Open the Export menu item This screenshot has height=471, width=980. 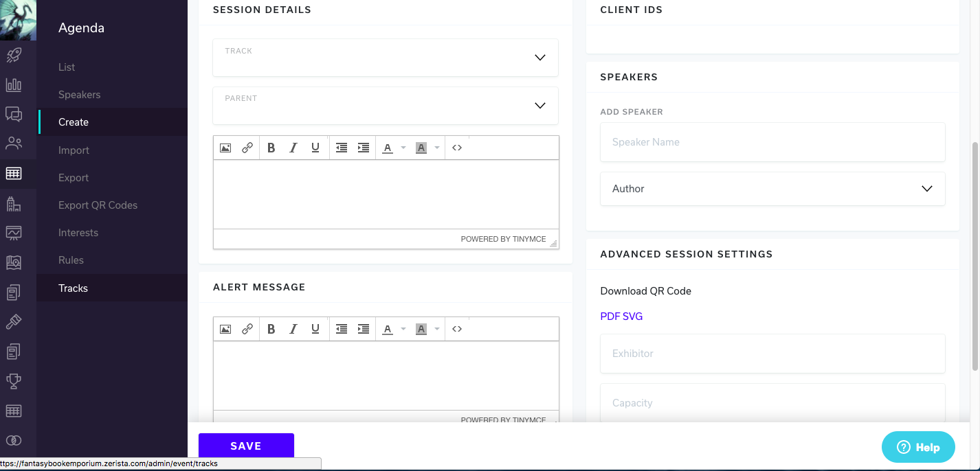74,178
